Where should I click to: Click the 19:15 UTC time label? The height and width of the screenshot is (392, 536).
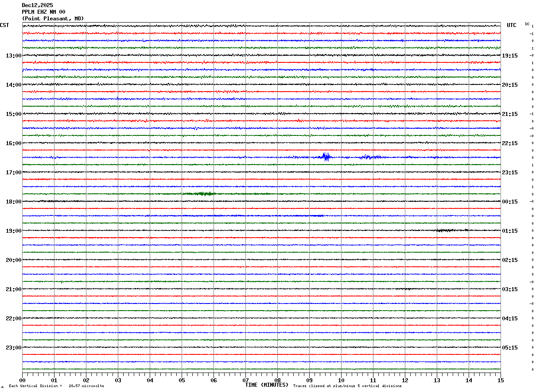510,56
